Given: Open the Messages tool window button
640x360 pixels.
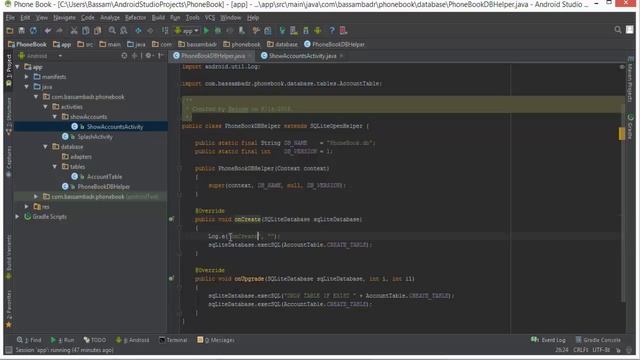Looking at the screenshot, I should [x=216, y=340].
